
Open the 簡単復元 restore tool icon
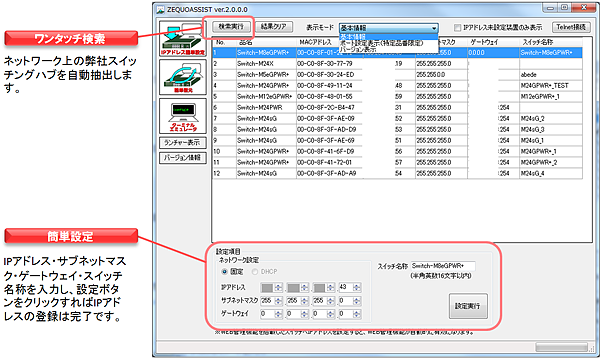183,77
